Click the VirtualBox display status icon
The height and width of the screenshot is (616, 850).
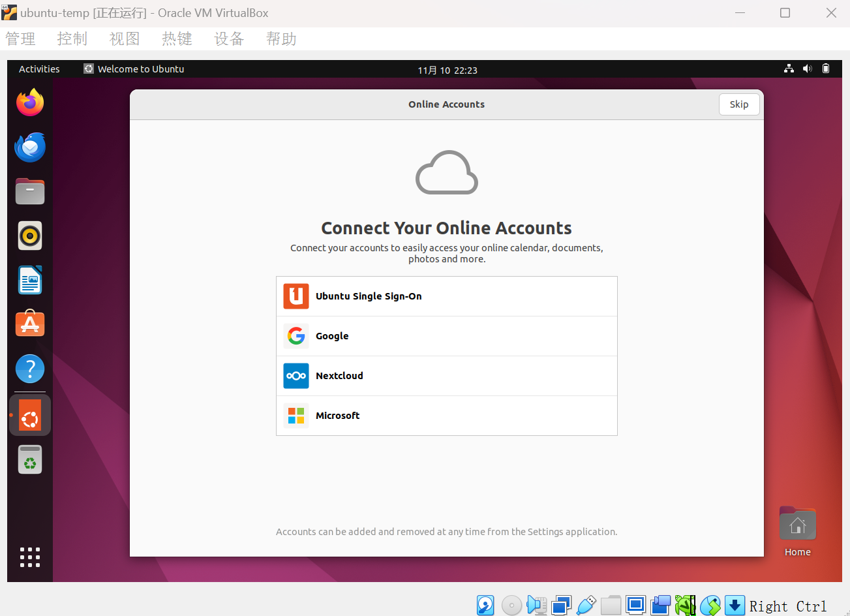635,605
